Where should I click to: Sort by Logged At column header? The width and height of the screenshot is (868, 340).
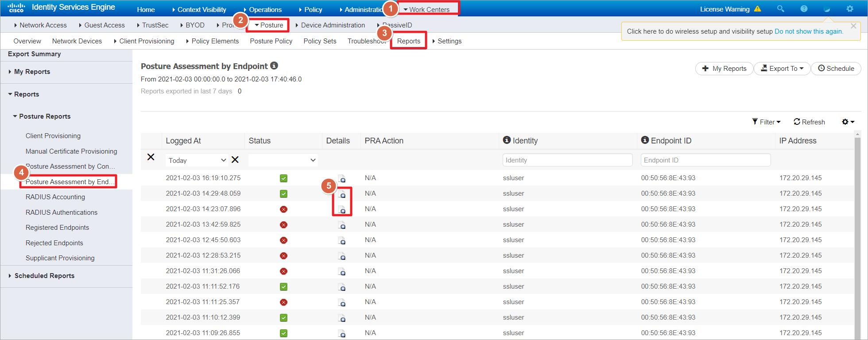click(183, 141)
